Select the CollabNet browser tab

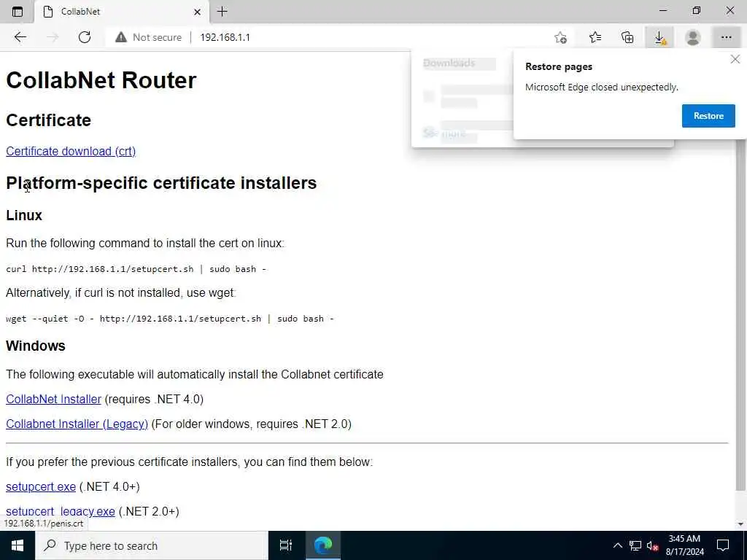[122, 12]
